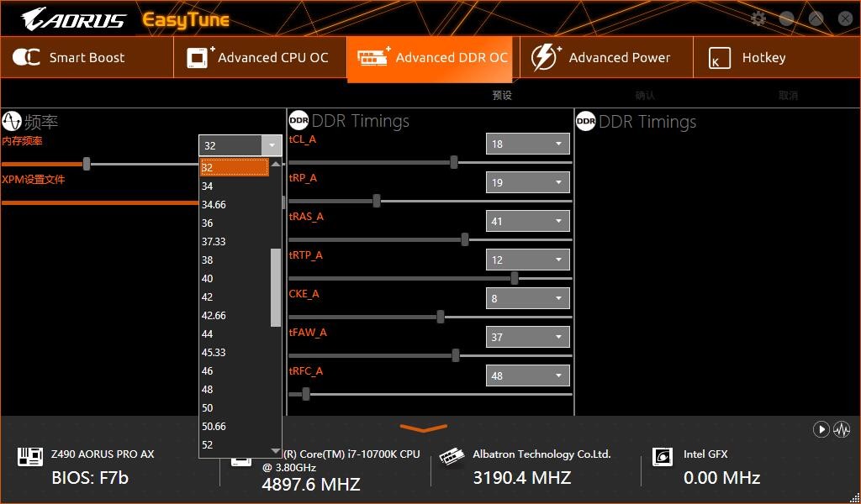Click the tFAW_A slider handle

point(456,355)
